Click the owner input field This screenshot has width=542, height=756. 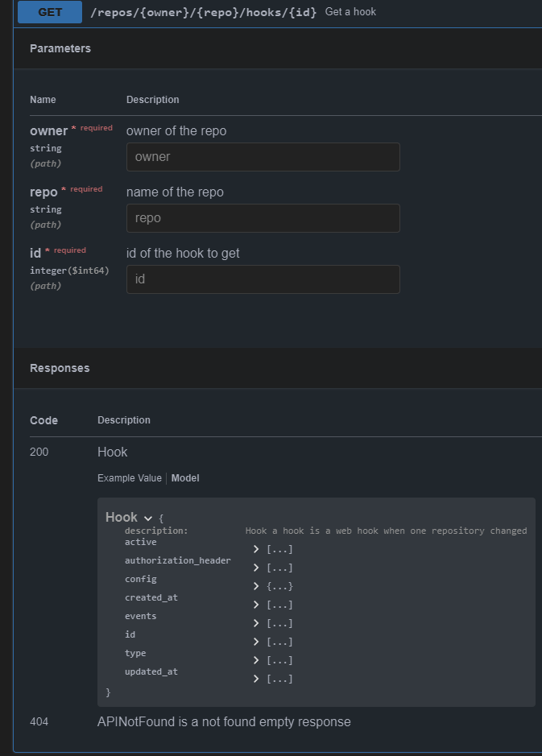(263, 157)
